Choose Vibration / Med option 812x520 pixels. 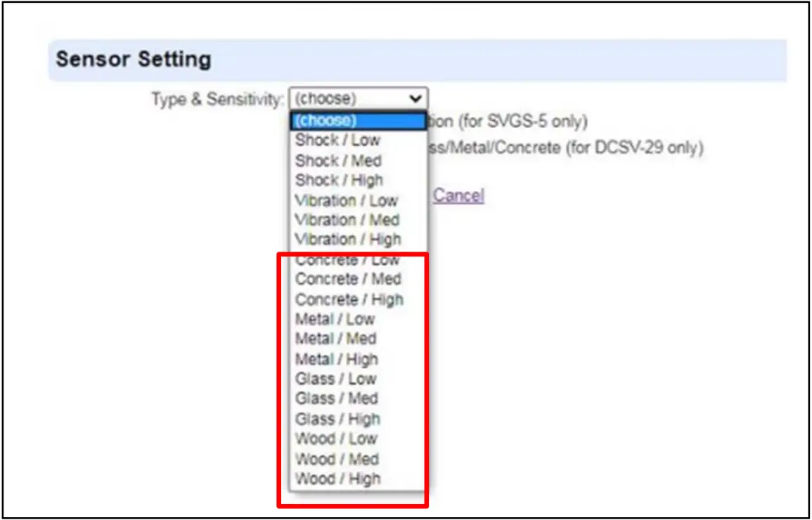(x=347, y=220)
